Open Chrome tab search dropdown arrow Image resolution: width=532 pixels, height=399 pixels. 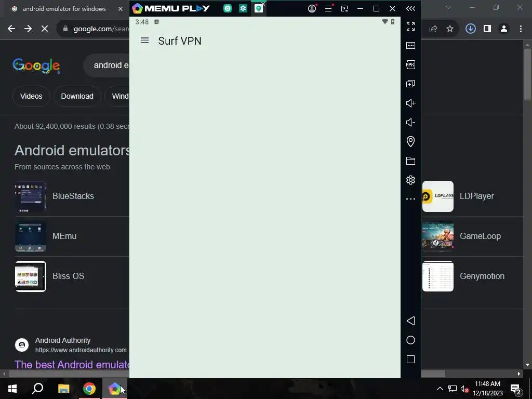[x=448, y=7]
